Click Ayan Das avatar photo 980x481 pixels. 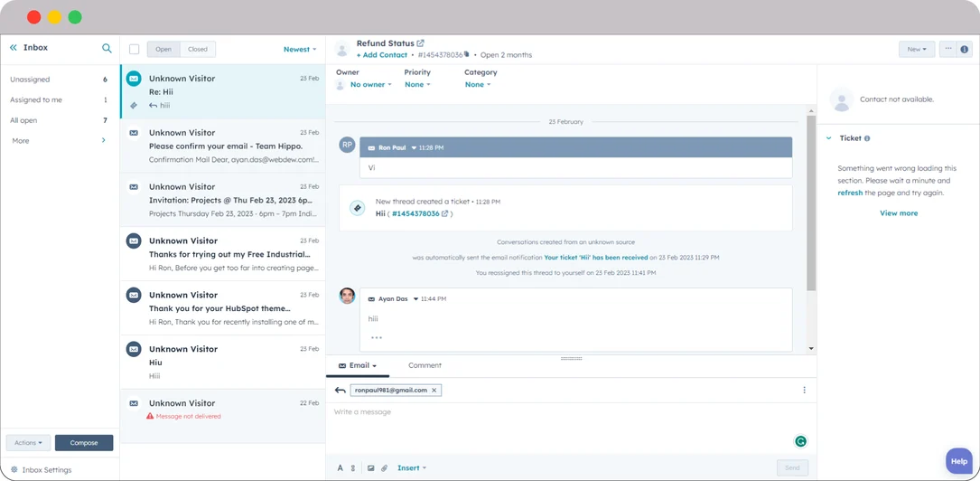coord(347,296)
